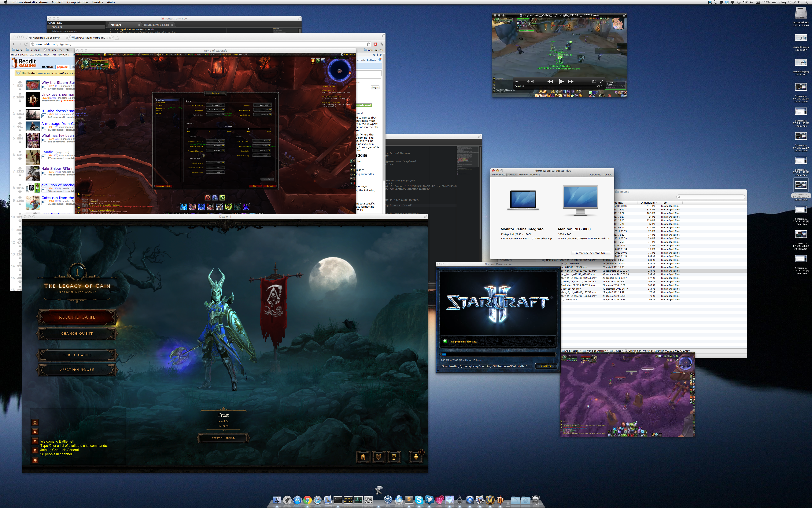The image size is (812, 508).
Task: Switch to Archivio tab in Mac info
Action: pyautogui.click(x=523, y=175)
